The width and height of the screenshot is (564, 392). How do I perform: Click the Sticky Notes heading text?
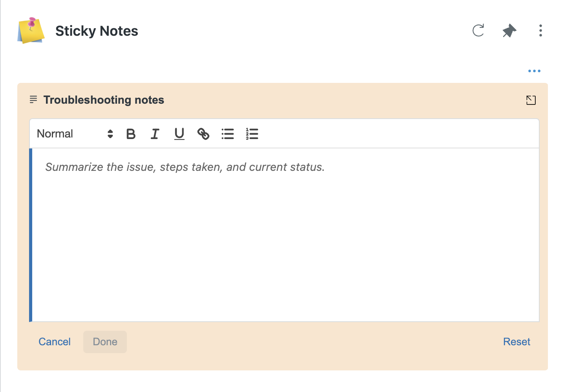[97, 31]
